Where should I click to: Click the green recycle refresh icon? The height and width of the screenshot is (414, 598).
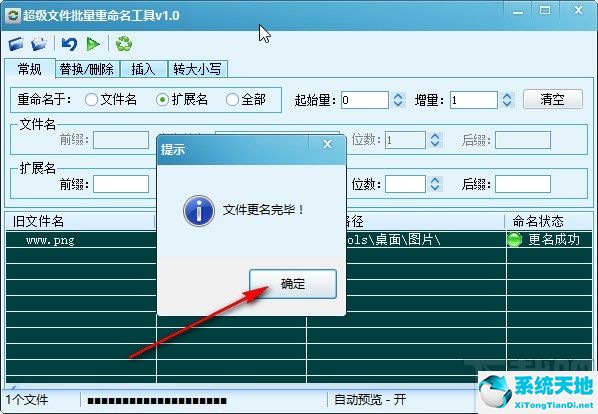pos(124,44)
